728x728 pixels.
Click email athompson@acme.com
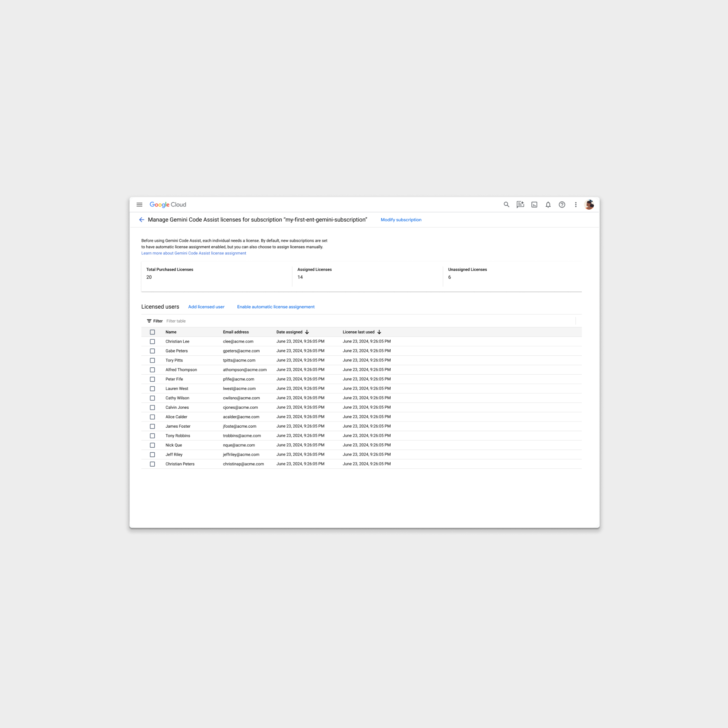[245, 370]
